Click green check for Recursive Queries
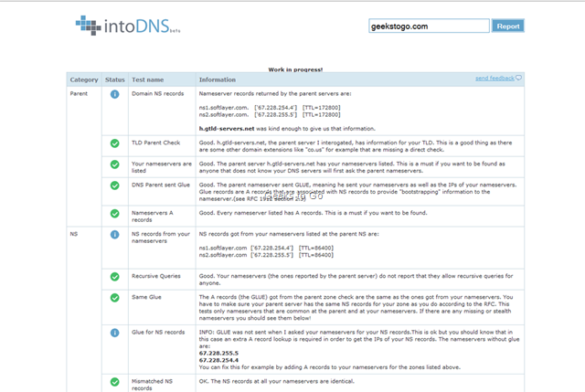 coord(114,277)
